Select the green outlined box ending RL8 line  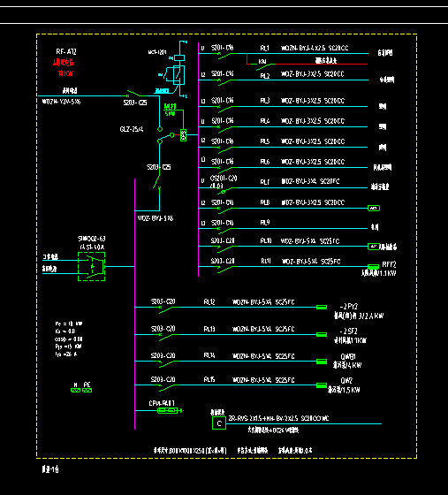(374, 208)
